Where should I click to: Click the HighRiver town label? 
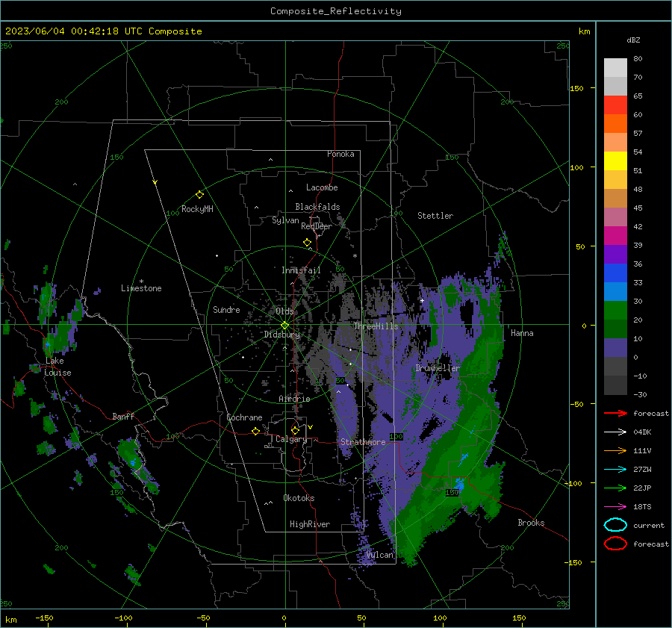coord(310,524)
